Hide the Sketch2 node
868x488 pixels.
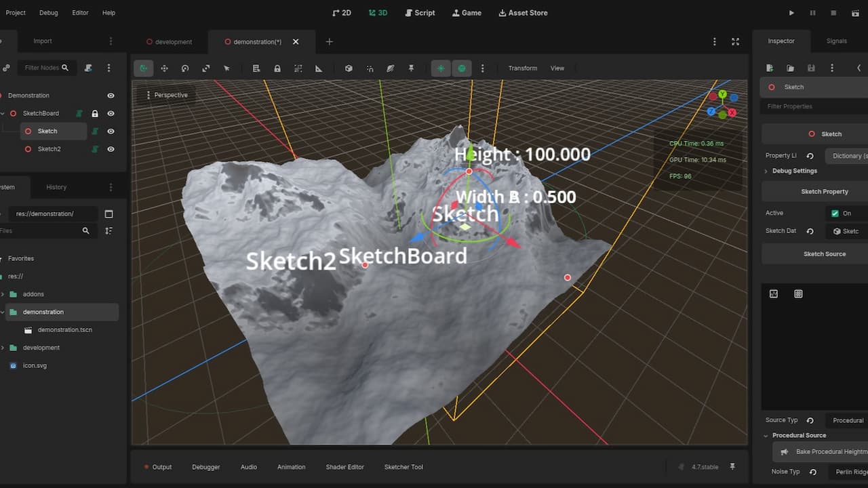pyautogui.click(x=111, y=149)
